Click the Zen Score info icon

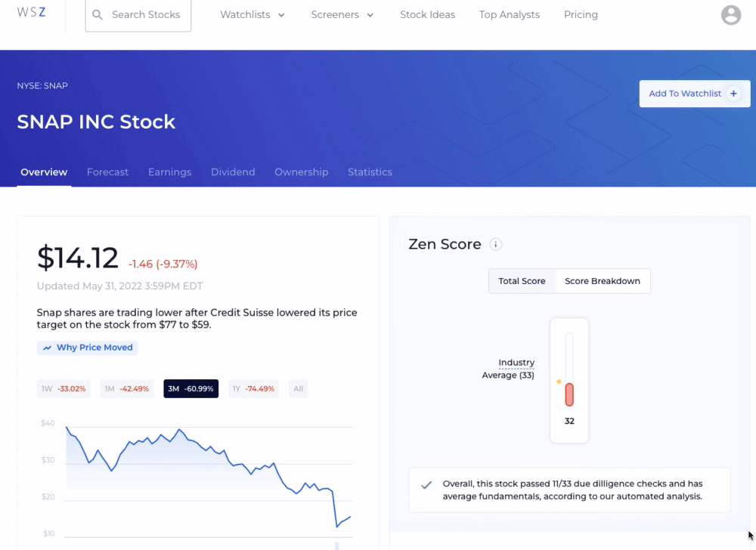[495, 245]
